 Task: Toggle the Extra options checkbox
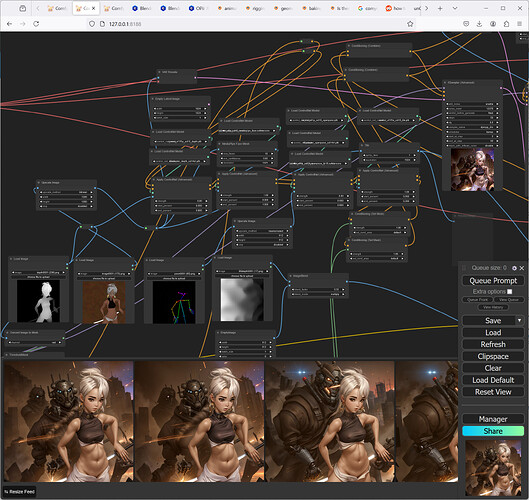[509, 291]
